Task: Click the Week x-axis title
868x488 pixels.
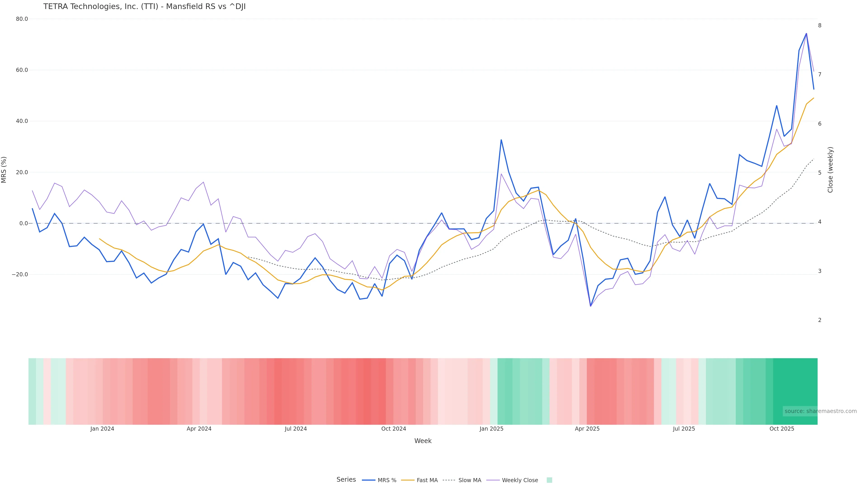Action: tap(422, 441)
